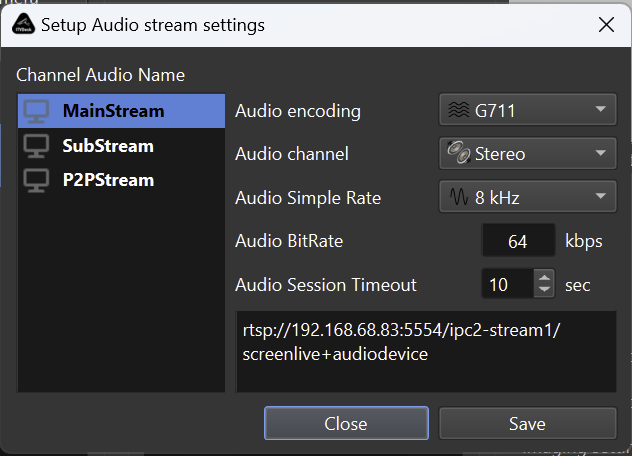Click the monitor icon next to P2PStream
632x456 pixels.
[37, 181]
